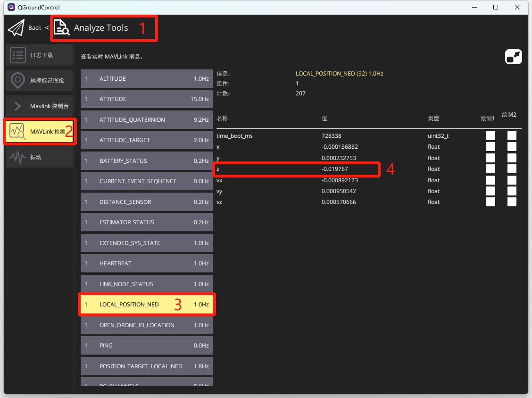
Task: Check 绘制1 box for vy field
Action: pyautogui.click(x=490, y=191)
